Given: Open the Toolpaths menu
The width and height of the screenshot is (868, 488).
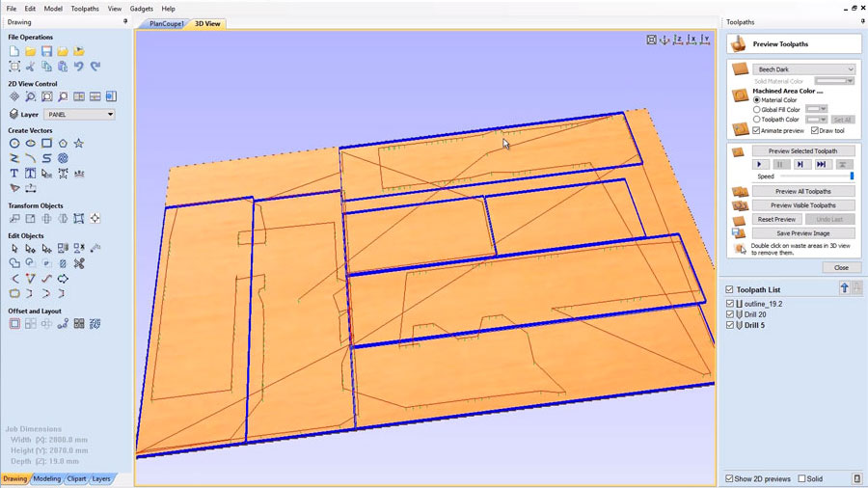Looking at the screenshot, I should coord(85,9).
